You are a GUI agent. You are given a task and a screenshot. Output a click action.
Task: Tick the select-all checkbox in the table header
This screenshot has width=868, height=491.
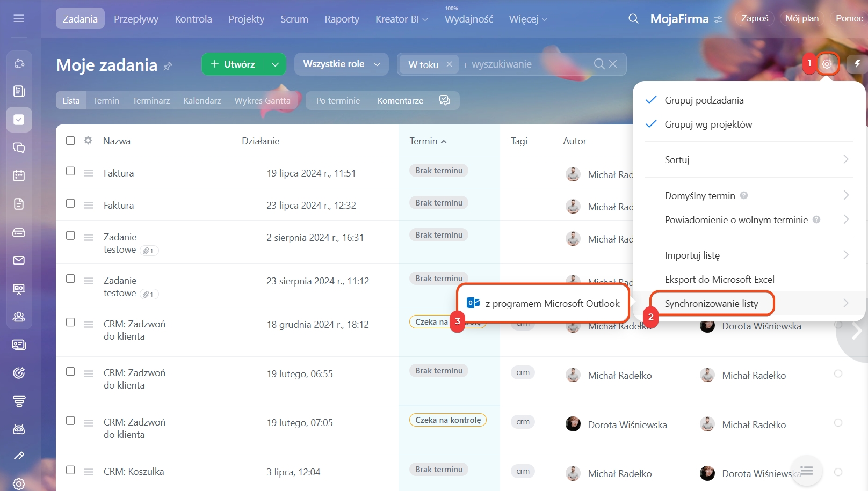[x=70, y=141]
